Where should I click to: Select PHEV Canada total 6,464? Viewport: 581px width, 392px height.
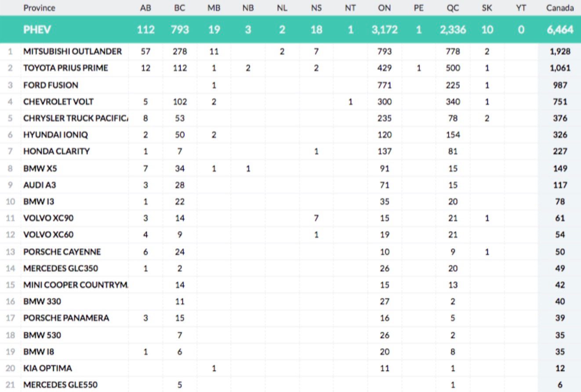[x=560, y=29]
